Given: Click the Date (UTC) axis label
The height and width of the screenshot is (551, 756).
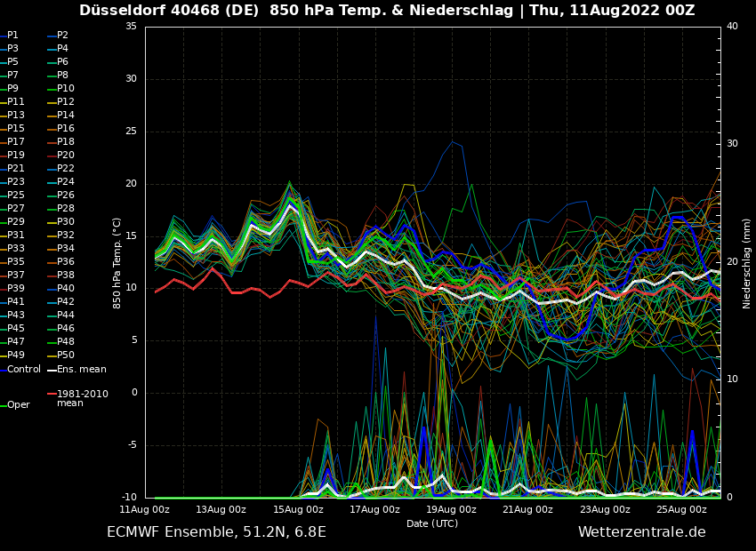Looking at the screenshot, I should point(432,523).
